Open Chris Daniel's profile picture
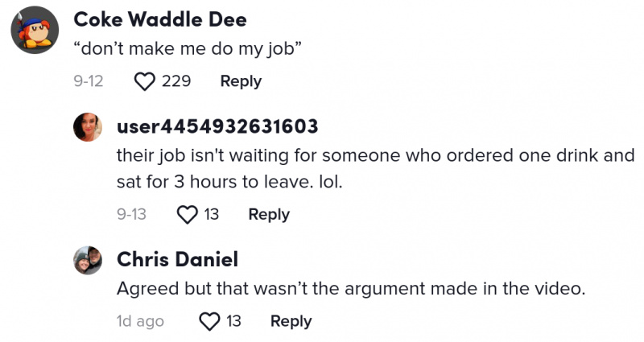This screenshot has width=644, height=342. pyautogui.click(x=88, y=260)
